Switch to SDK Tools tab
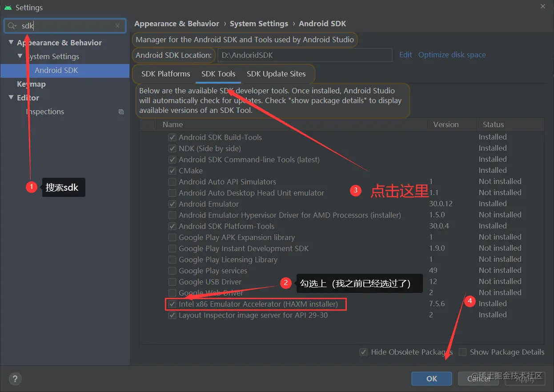This screenshot has height=392, width=554. click(218, 74)
